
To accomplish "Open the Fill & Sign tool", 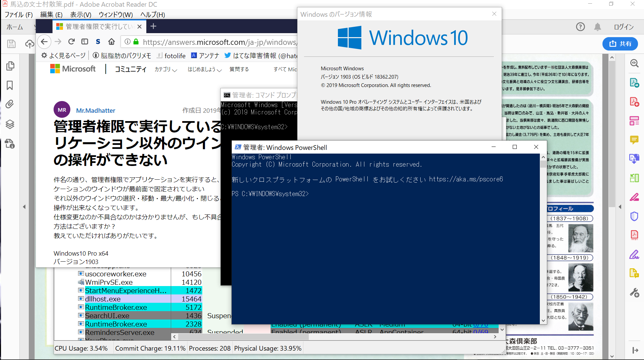I will click(634, 254).
